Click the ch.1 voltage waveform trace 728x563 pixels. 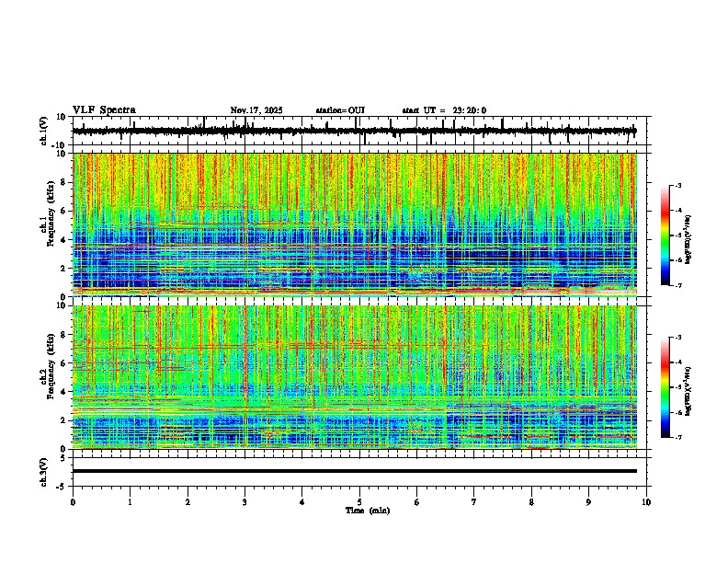[355, 131]
